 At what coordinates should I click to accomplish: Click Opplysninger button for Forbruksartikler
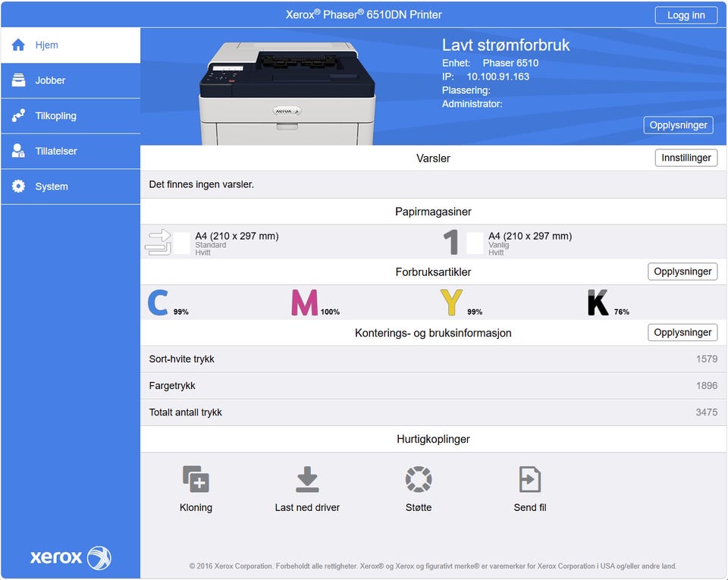click(x=682, y=271)
